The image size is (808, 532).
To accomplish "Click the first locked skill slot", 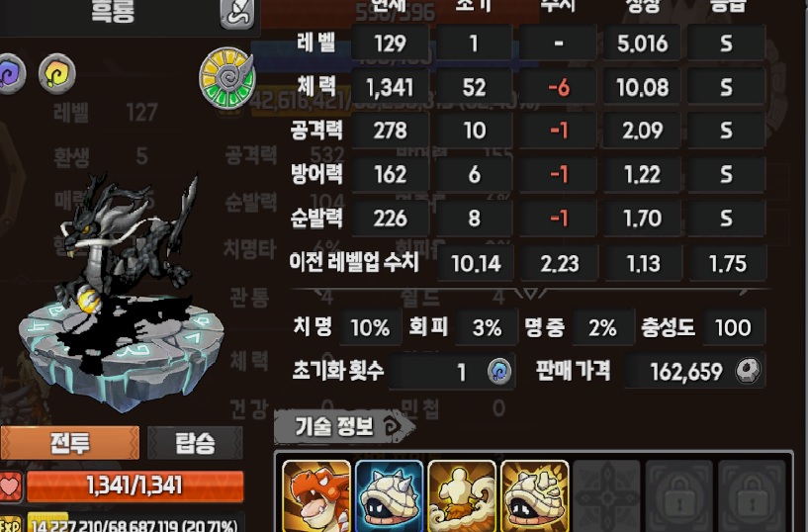I will tap(679, 496).
